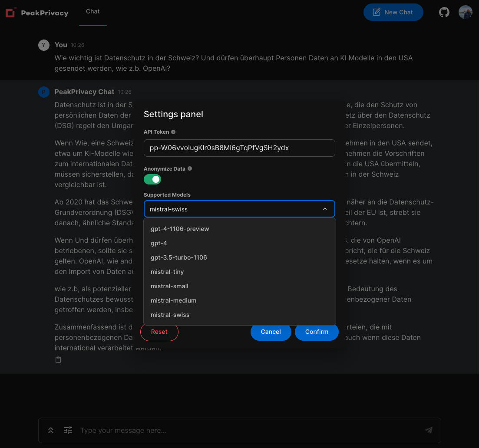Click the user's question message text
Screen dimensions: 479x448
(x=233, y=63)
